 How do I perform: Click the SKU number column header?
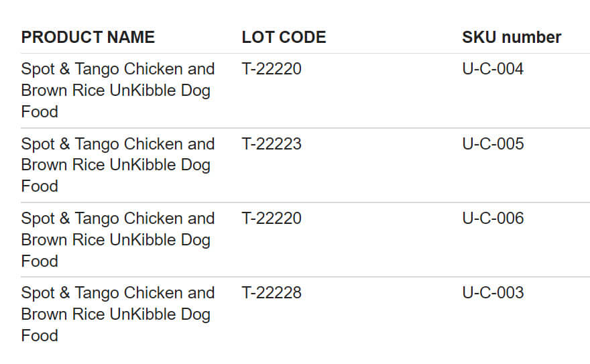(x=512, y=37)
